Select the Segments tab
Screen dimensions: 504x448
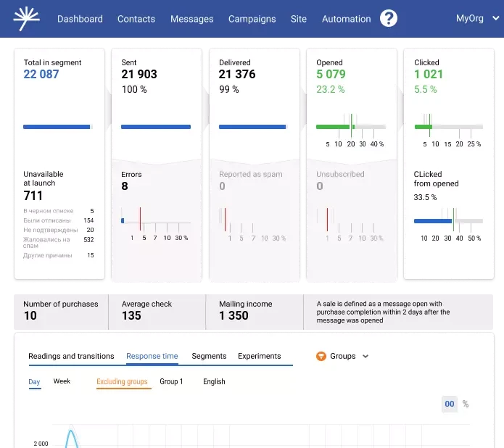pos(209,356)
